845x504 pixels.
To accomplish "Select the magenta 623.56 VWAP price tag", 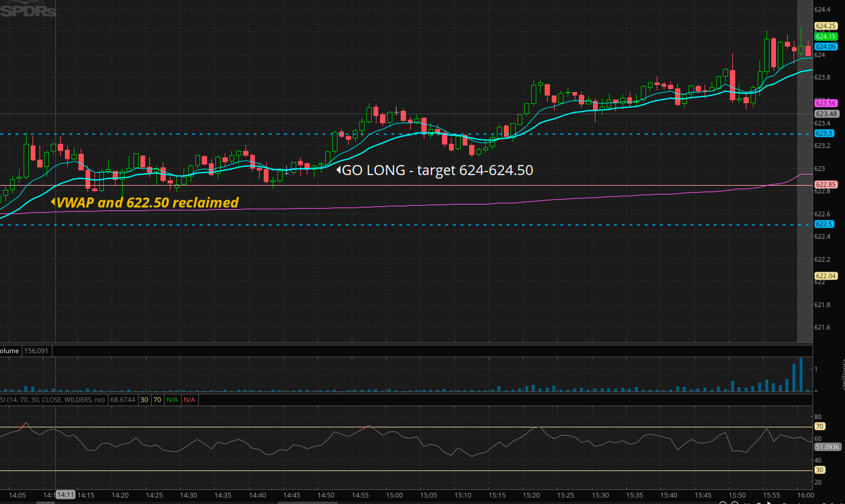I will [826, 103].
